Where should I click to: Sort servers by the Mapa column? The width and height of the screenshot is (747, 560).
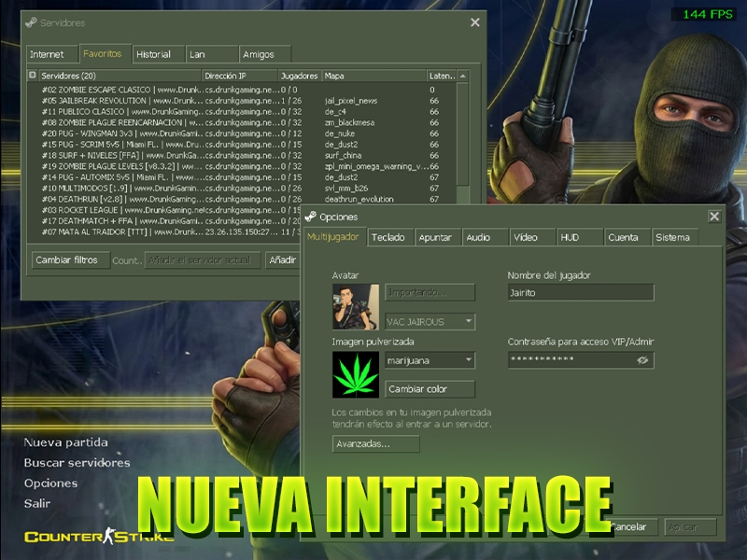click(x=374, y=77)
